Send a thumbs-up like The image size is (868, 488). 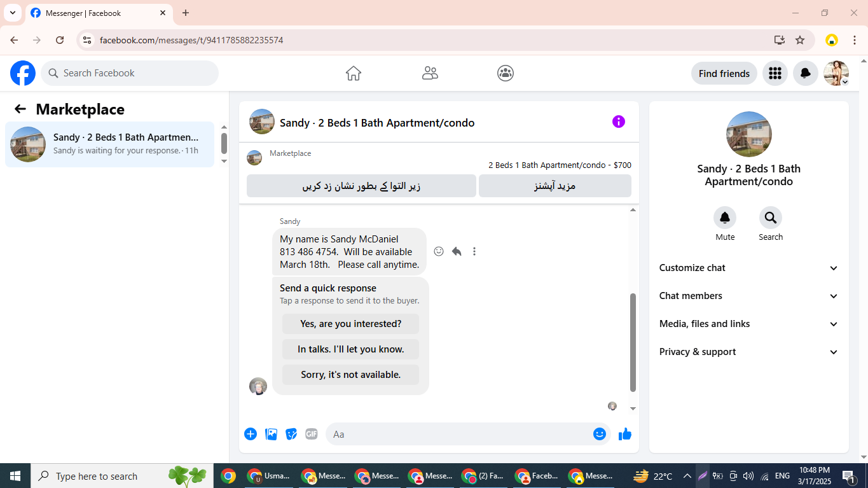(625, 434)
